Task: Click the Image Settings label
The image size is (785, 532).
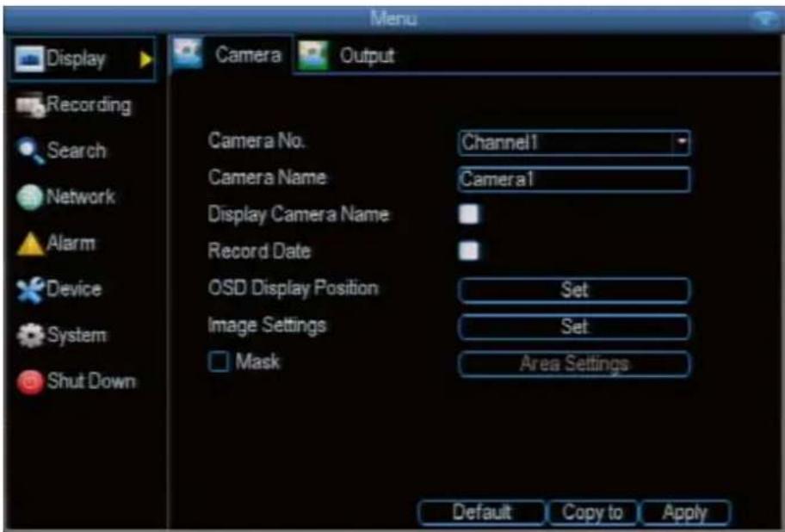Action: (x=268, y=325)
